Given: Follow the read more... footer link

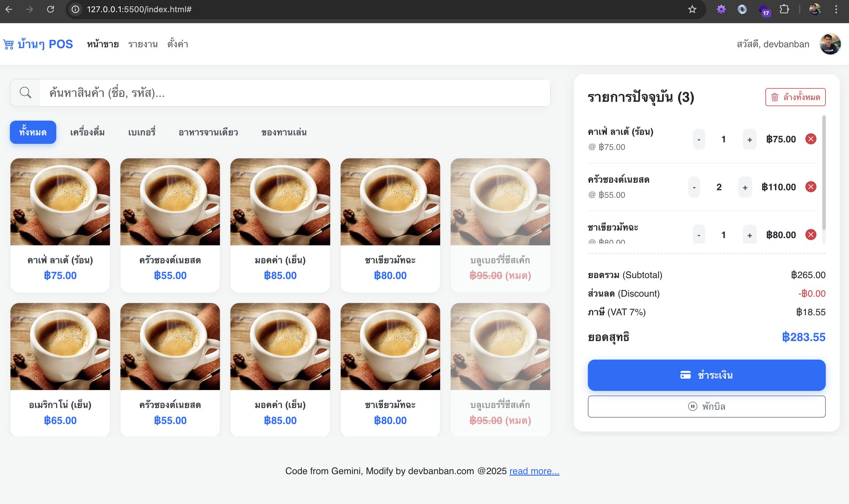Looking at the screenshot, I should 534,471.
